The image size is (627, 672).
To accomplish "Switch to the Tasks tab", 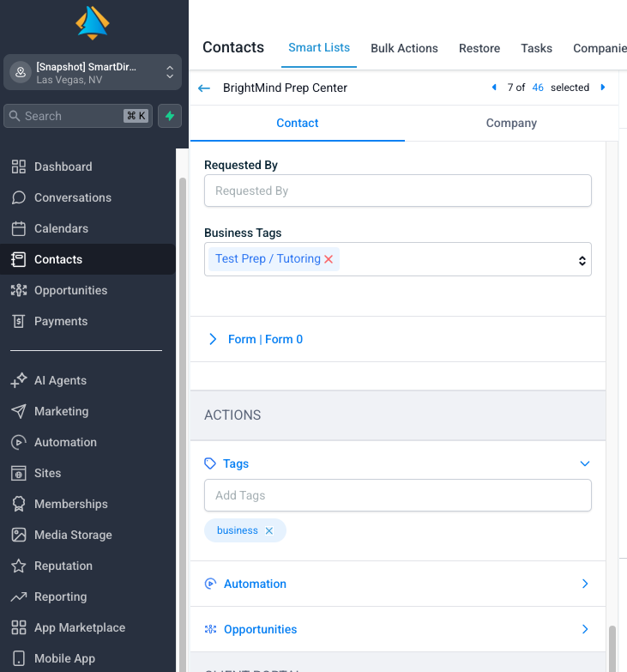I will pyautogui.click(x=536, y=48).
